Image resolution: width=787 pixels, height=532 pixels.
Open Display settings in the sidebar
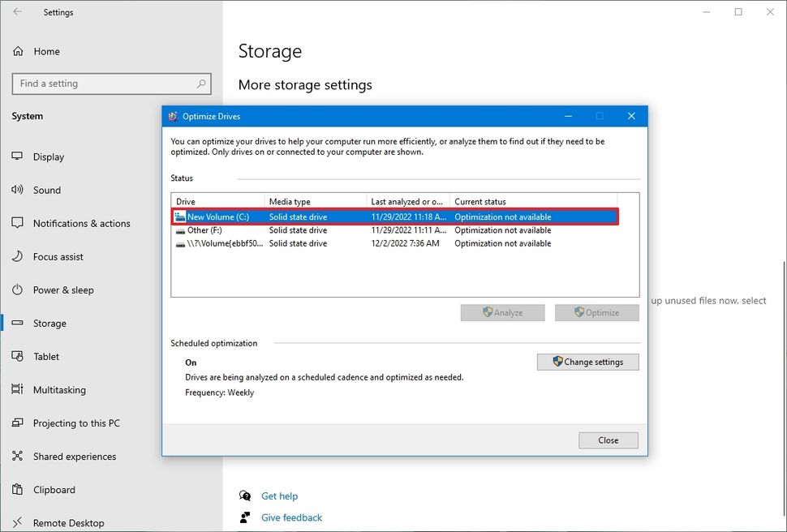click(x=49, y=157)
